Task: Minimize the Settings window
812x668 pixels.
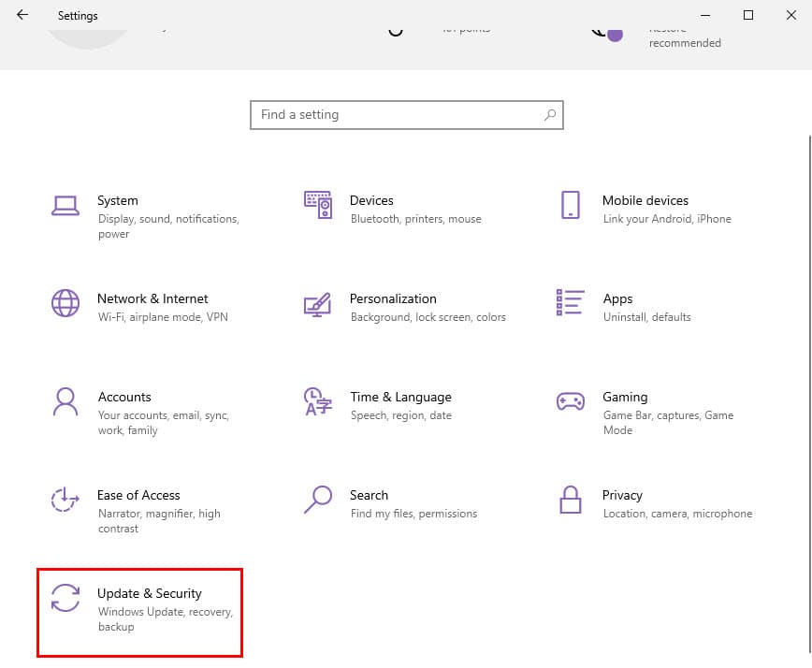Action: pos(704,15)
